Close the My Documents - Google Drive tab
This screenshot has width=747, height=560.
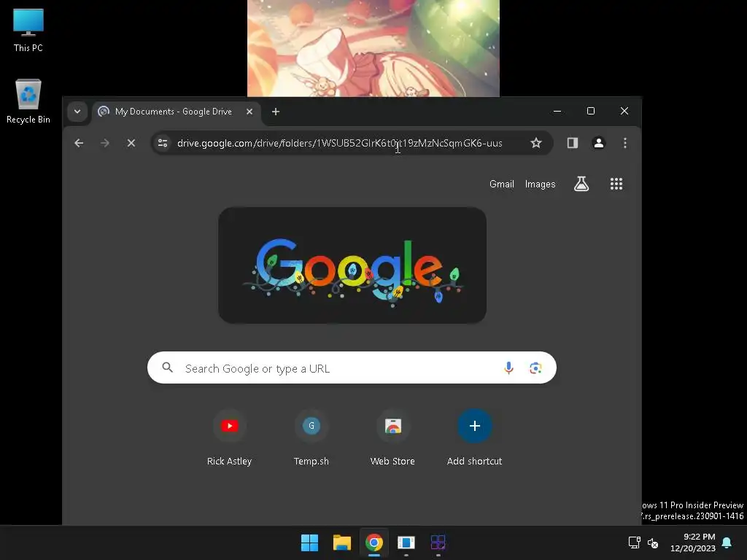click(249, 112)
